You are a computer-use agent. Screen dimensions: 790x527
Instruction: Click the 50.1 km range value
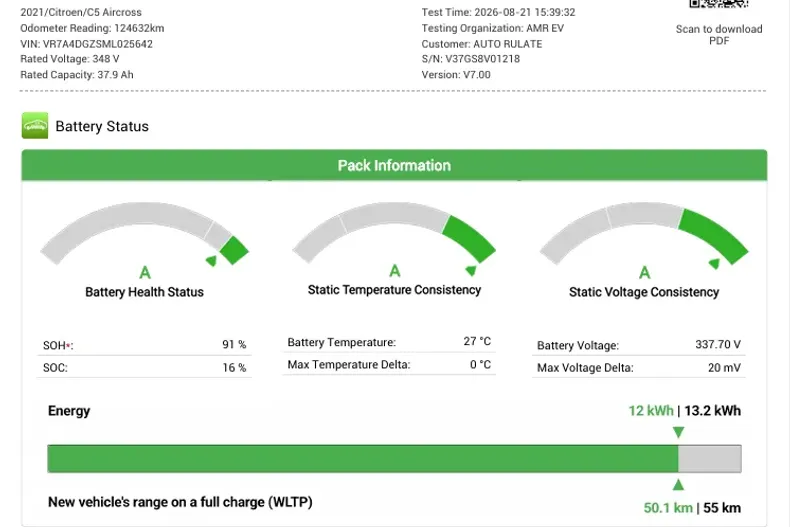tap(668, 507)
